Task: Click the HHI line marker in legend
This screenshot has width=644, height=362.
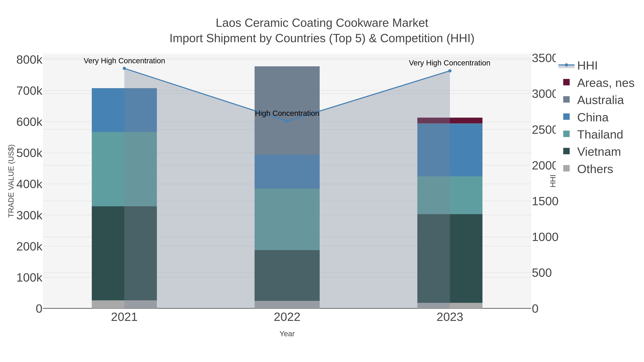Action: coord(567,65)
